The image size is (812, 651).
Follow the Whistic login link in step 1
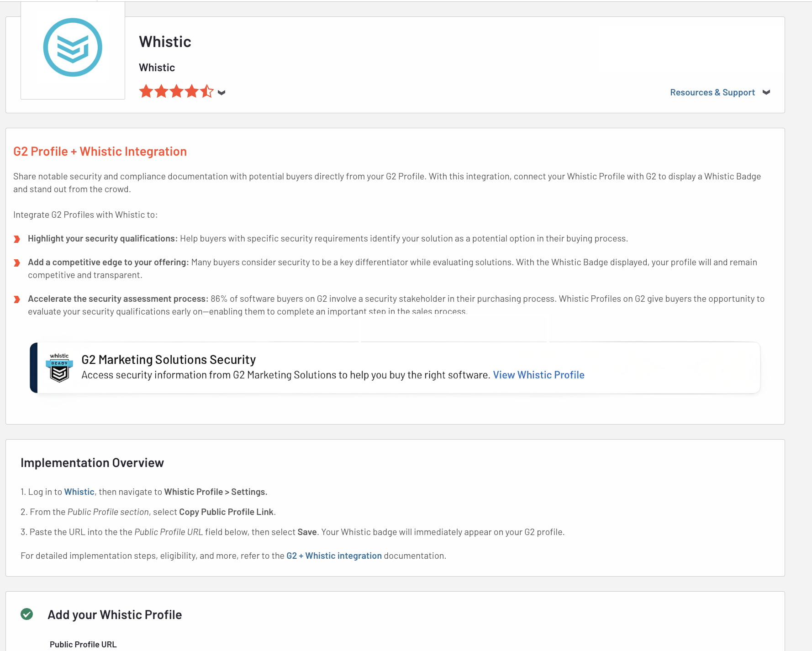pos(79,492)
